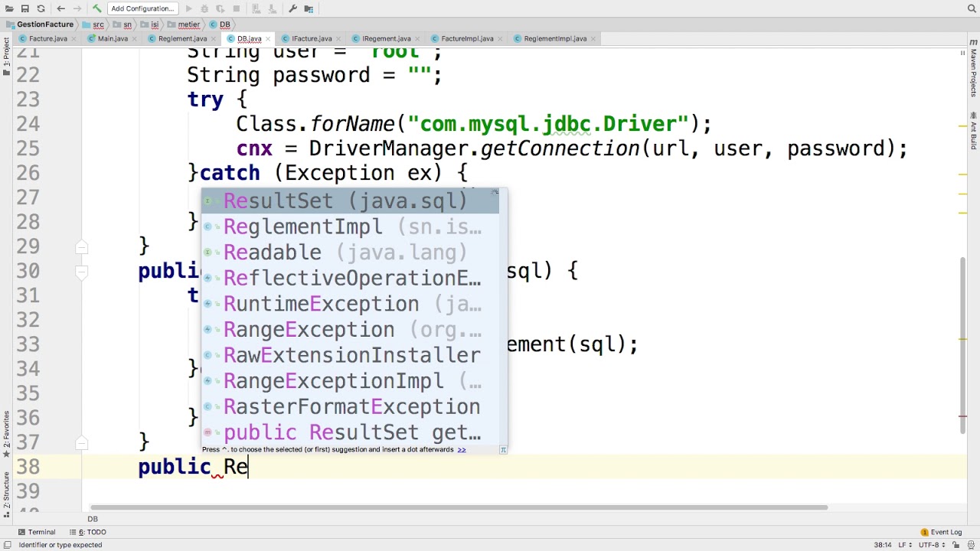Click the Synchronize refresh icon
Viewport: 980px width, 551px height.
point(41,8)
